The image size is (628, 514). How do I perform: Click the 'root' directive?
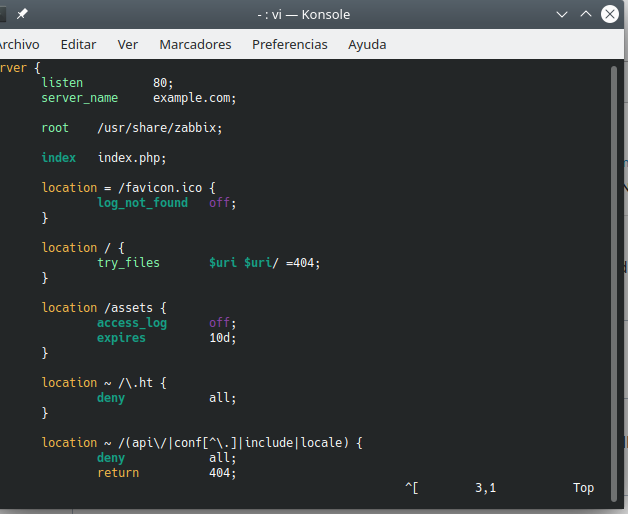pos(55,128)
